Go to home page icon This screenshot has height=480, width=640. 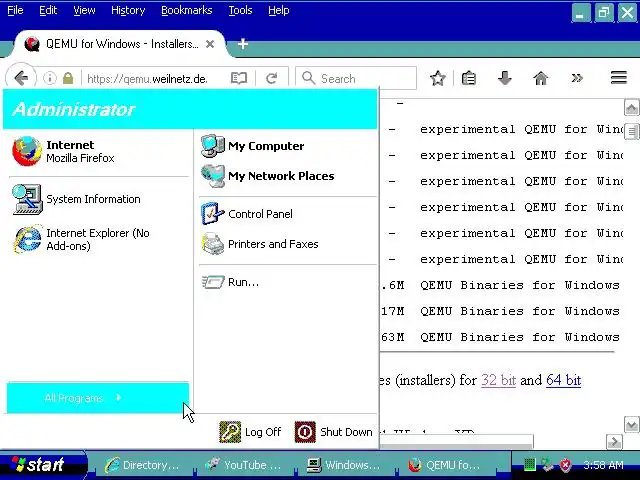(541, 78)
